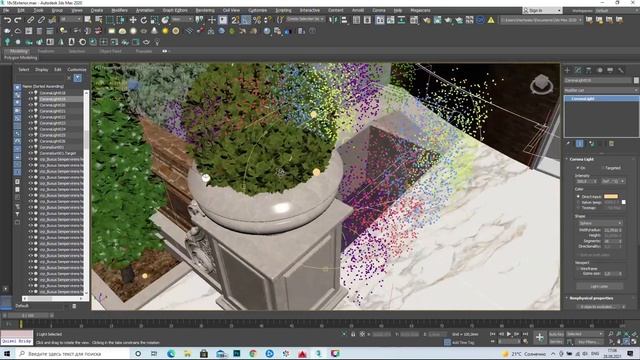Open Display menu in Scene Explorer

(x=42, y=70)
